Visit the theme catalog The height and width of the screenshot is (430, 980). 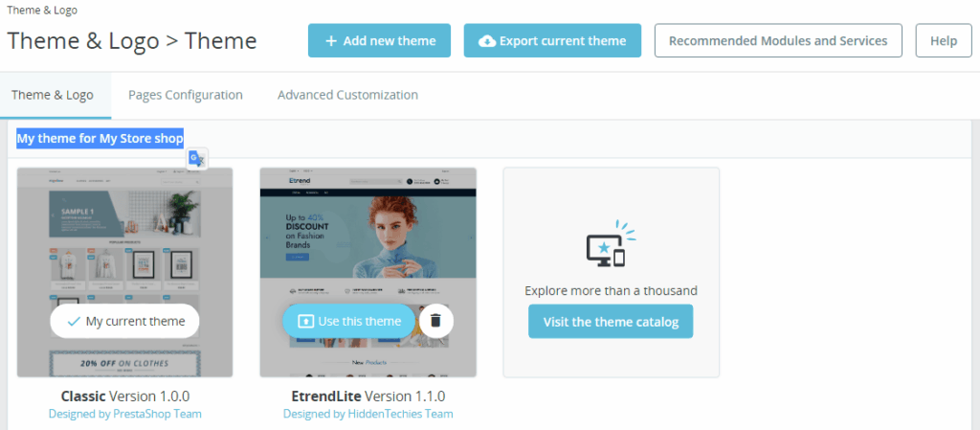coord(611,322)
